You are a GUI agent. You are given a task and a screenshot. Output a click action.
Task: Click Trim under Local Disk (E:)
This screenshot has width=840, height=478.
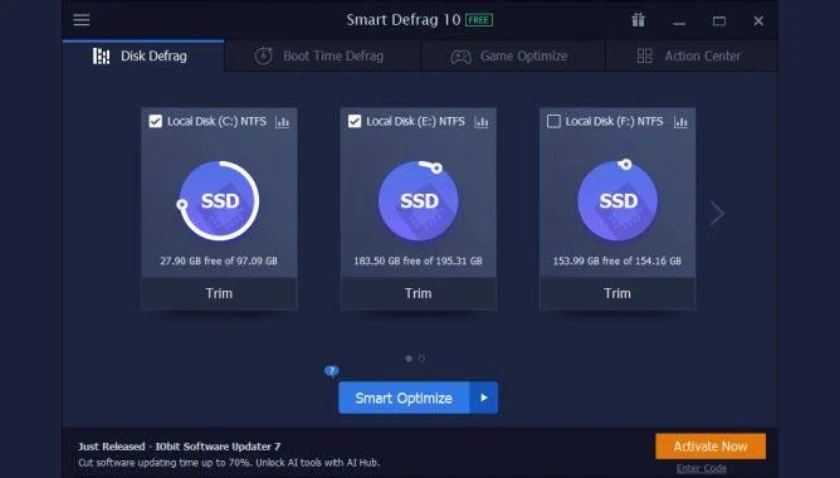(x=418, y=293)
